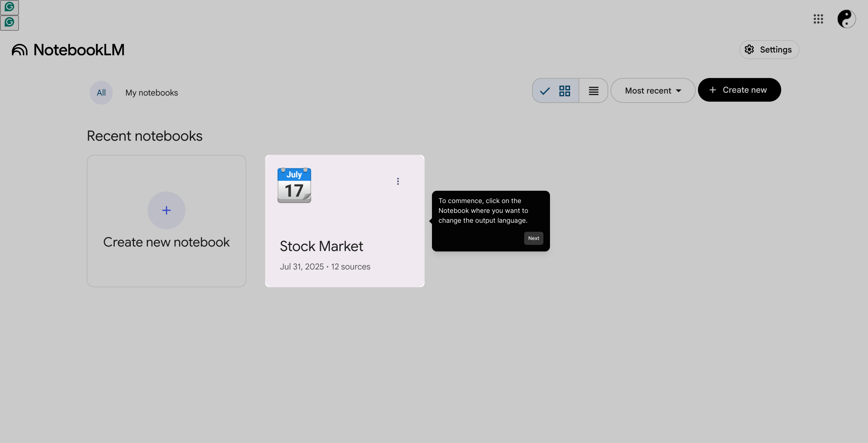This screenshot has height=443, width=868.
Task: Open the Settings button
Action: coord(769,50)
